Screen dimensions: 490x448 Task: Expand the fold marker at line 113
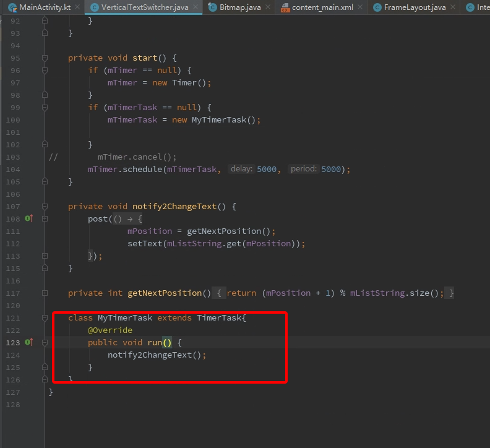tap(45, 256)
